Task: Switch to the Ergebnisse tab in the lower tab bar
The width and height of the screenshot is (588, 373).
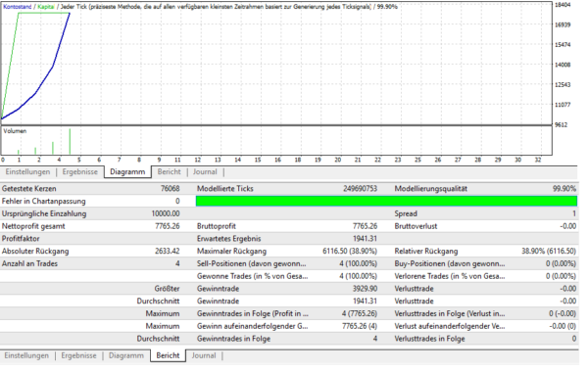Action: 78,355
